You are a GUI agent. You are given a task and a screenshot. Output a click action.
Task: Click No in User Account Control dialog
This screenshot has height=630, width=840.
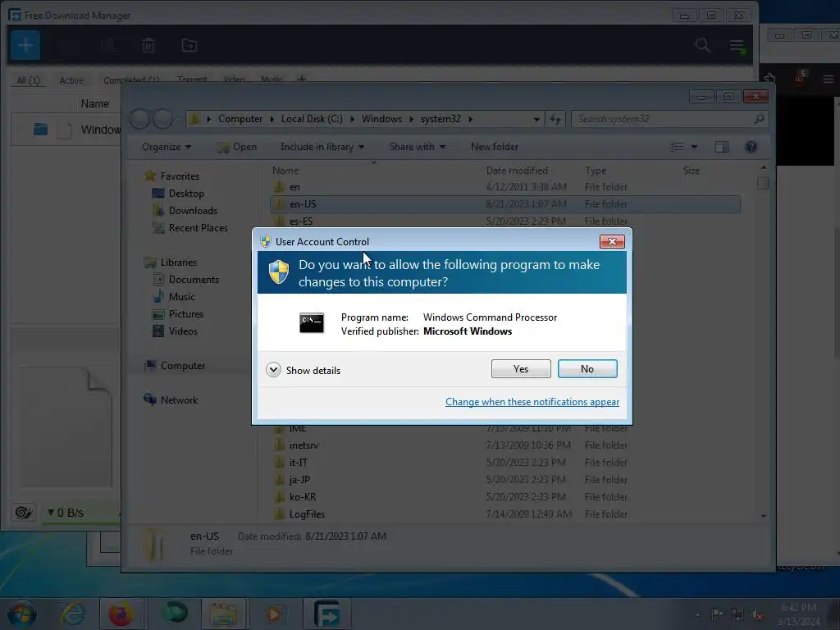point(587,368)
